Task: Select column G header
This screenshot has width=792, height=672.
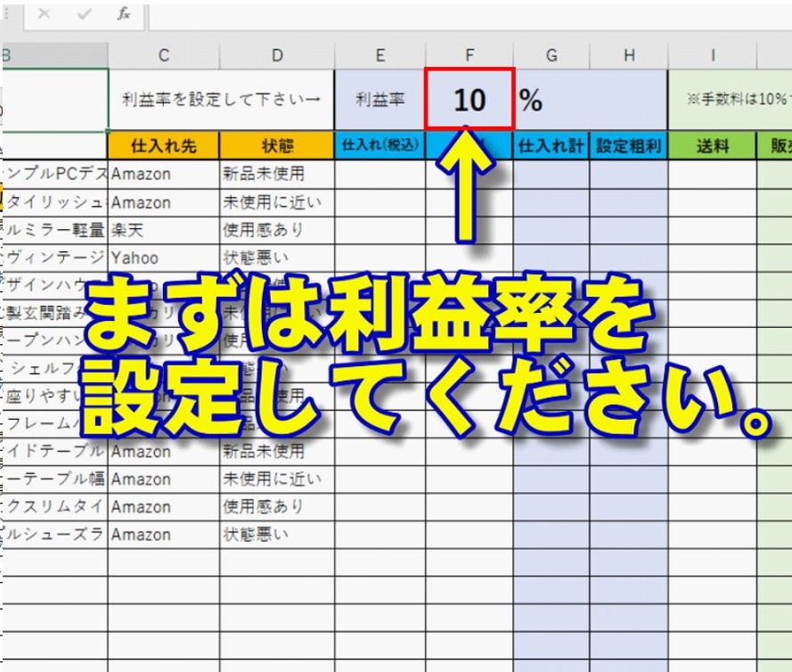Action: click(x=551, y=55)
